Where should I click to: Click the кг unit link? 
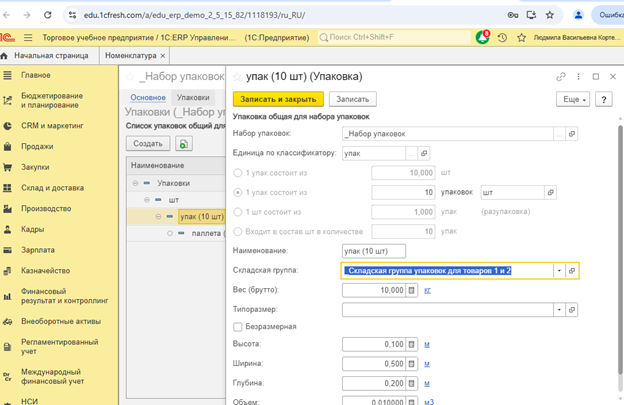[x=427, y=290]
